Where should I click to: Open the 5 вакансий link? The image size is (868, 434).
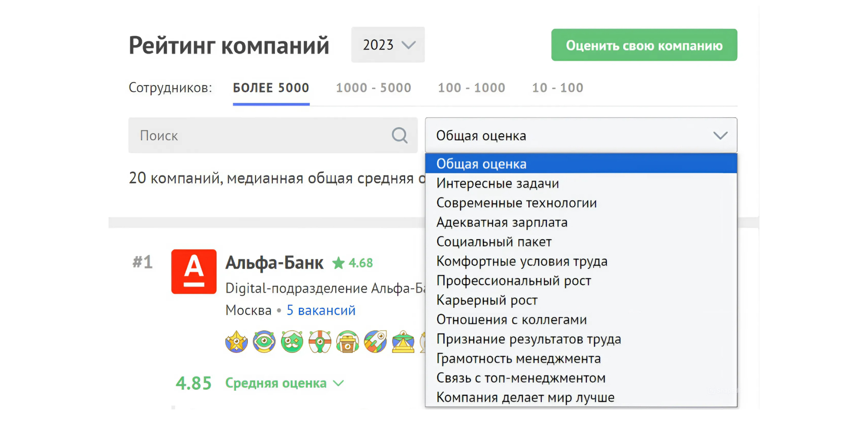click(321, 310)
